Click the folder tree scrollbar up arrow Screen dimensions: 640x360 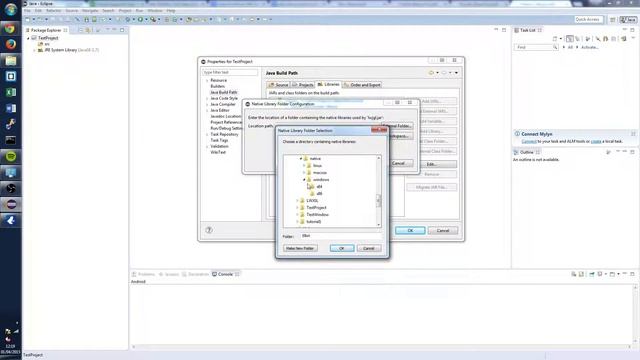[x=378, y=158]
